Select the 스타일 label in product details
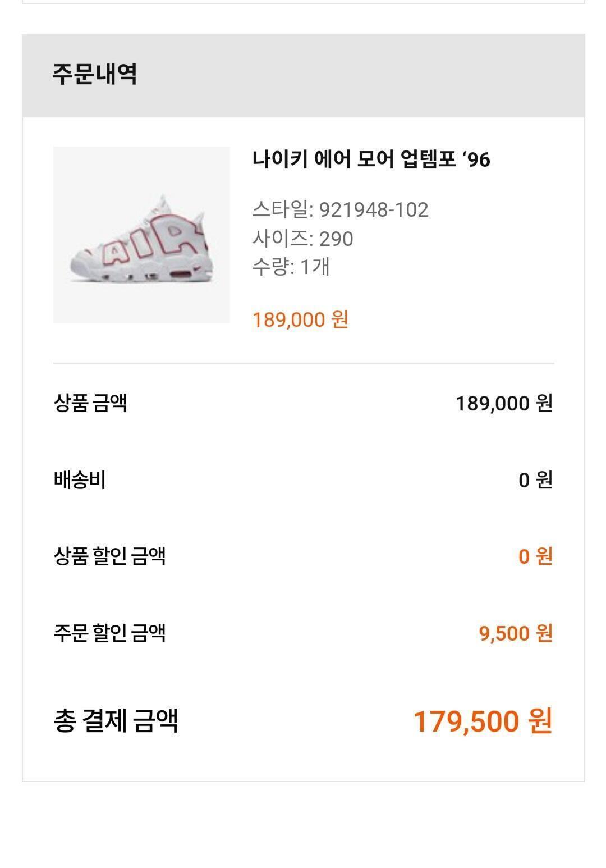This screenshot has width=606, height=868. pyautogui.click(x=280, y=209)
